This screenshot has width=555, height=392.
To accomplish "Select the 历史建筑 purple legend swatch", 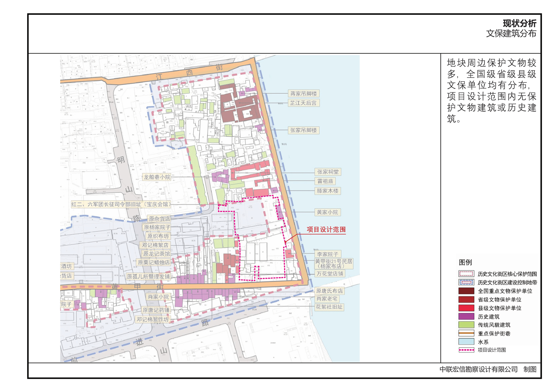I will (x=466, y=316).
